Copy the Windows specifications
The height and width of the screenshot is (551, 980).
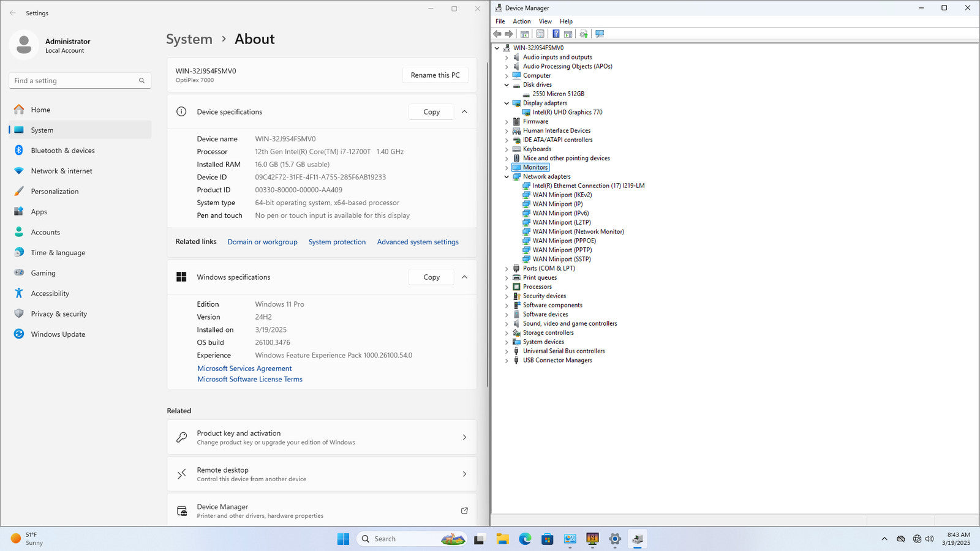(x=431, y=277)
